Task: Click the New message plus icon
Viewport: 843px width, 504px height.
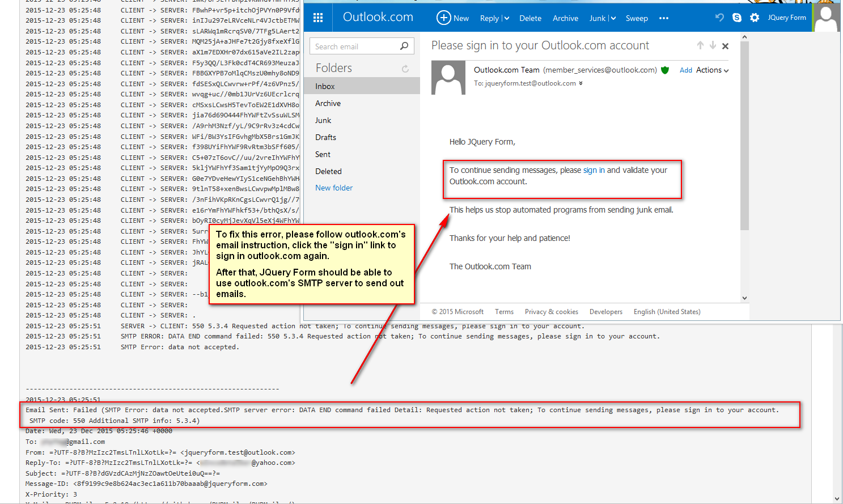Action: [443, 18]
